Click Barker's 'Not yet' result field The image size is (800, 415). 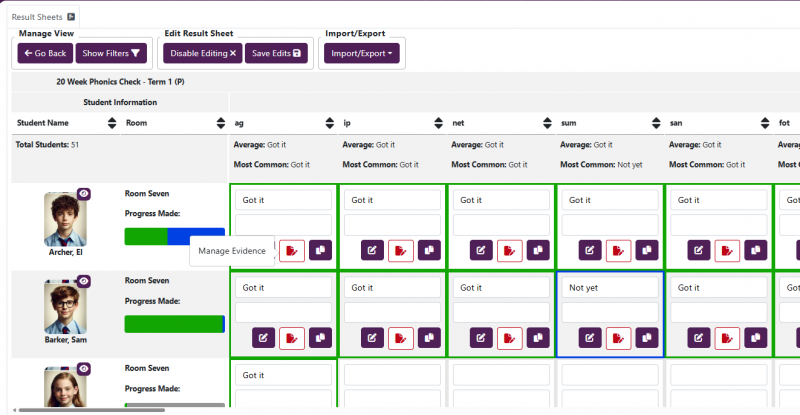[x=610, y=287]
